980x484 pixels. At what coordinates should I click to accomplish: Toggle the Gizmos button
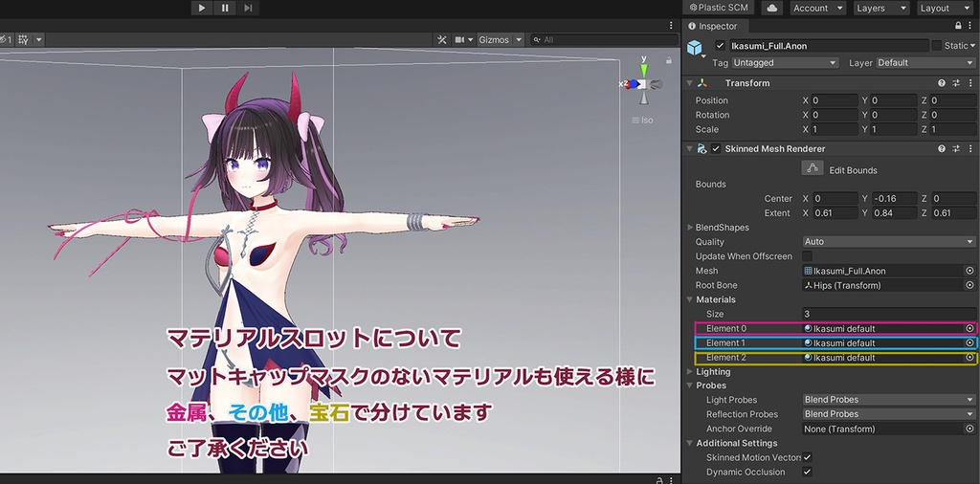tap(494, 39)
